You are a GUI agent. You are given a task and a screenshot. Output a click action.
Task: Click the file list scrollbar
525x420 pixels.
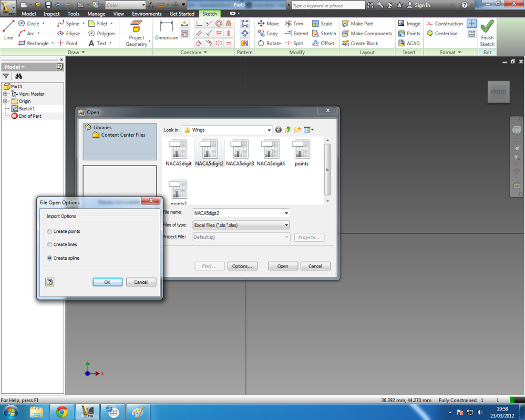327,169
